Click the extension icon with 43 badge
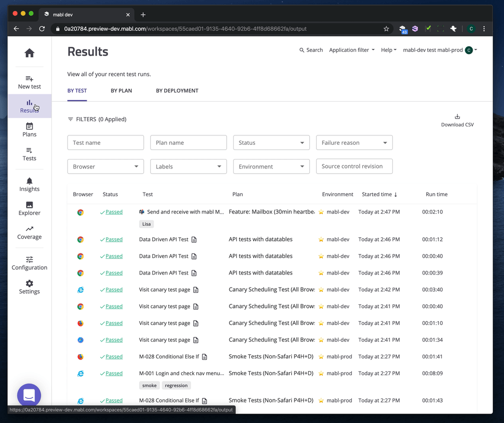The height and width of the screenshot is (423, 504). (x=403, y=29)
